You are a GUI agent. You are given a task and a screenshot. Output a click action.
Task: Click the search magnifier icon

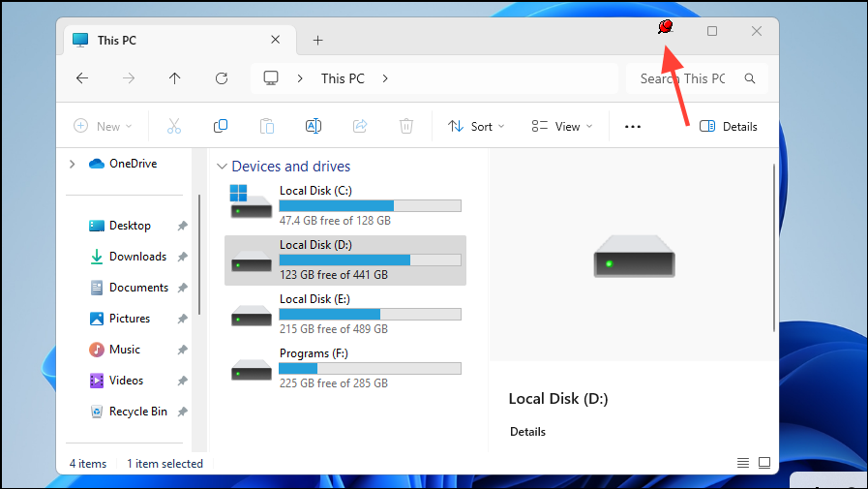click(750, 78)
